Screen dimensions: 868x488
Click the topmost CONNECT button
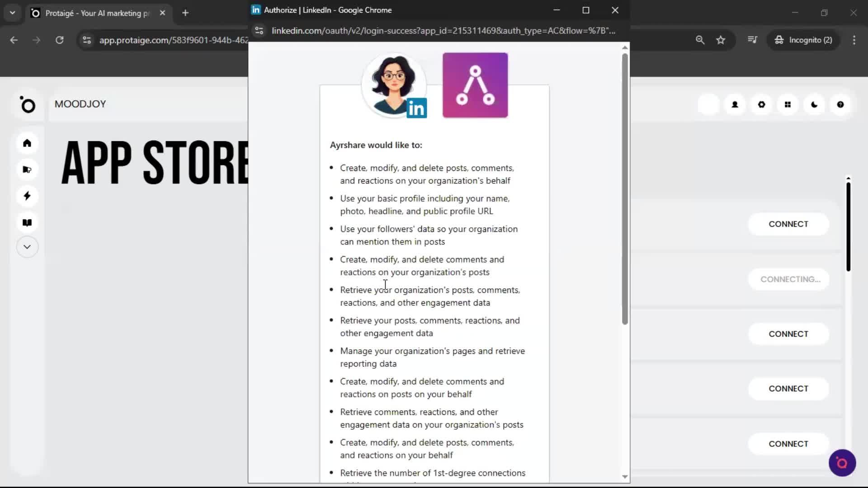[788, 224]
